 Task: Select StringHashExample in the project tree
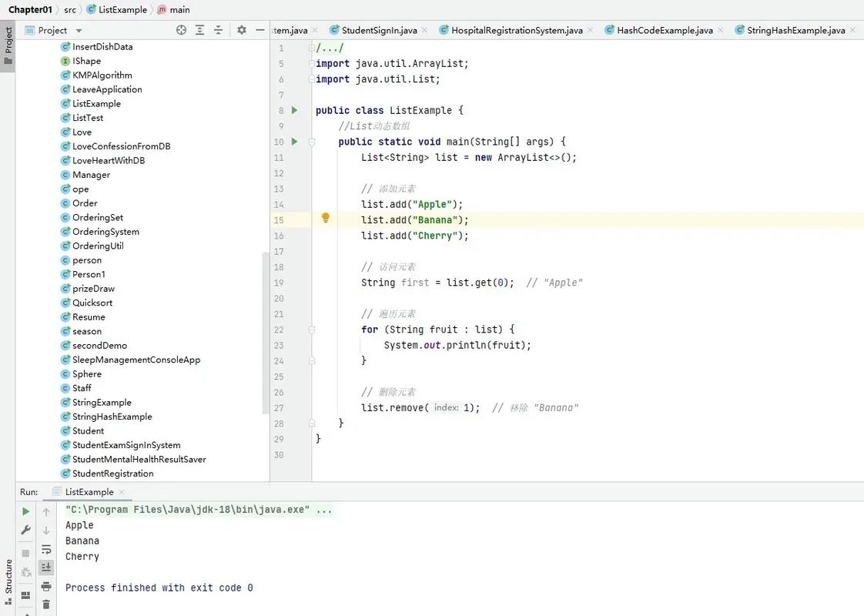coord(112,417)
